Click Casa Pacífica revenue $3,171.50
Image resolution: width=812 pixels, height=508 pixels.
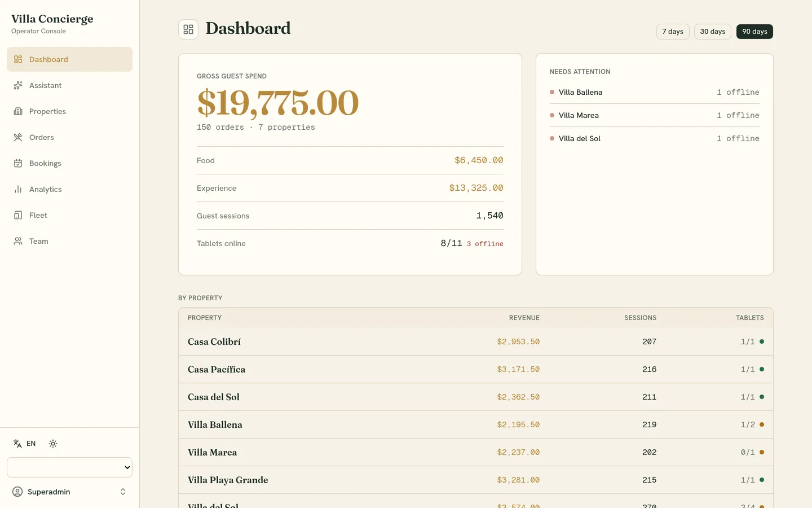click(518, 369)
